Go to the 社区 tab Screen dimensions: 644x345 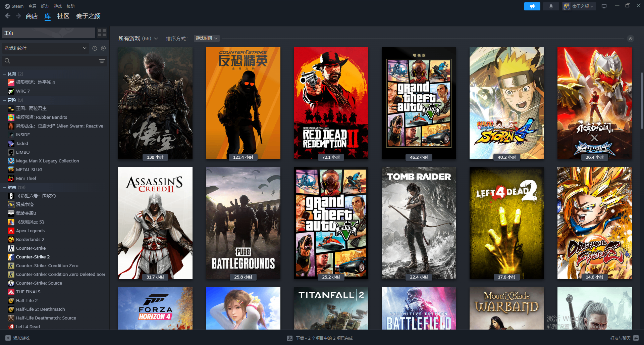63,16
